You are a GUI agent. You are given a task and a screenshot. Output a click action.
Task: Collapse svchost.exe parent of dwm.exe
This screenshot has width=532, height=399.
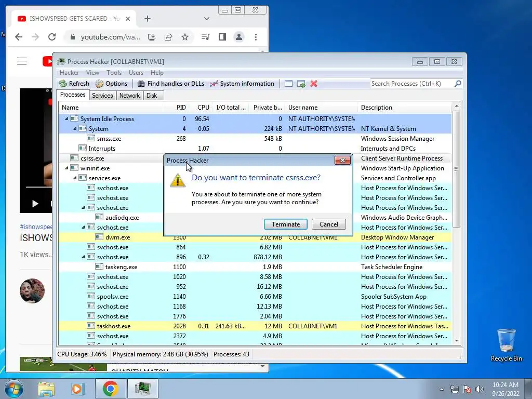[x=83, y=228]
